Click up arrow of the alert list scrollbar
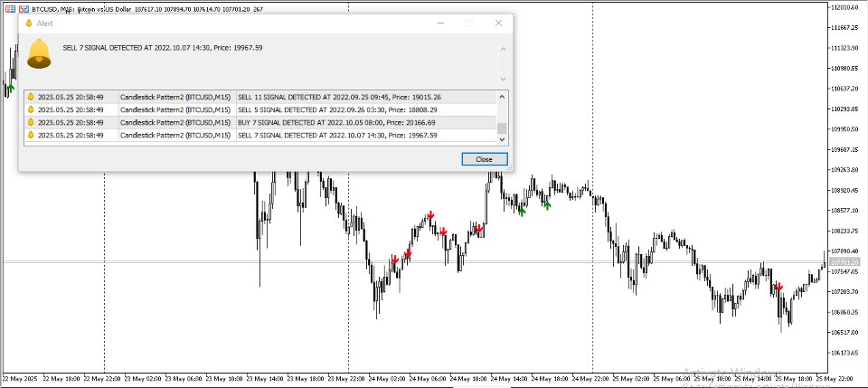The width and height of the screenshot is (868, 388). 502,97
